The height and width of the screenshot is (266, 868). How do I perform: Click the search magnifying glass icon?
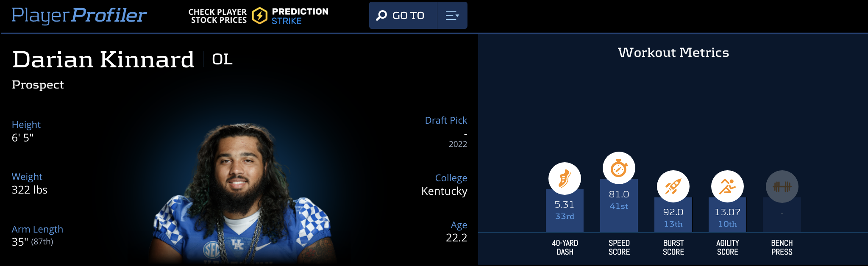[381, 16]
